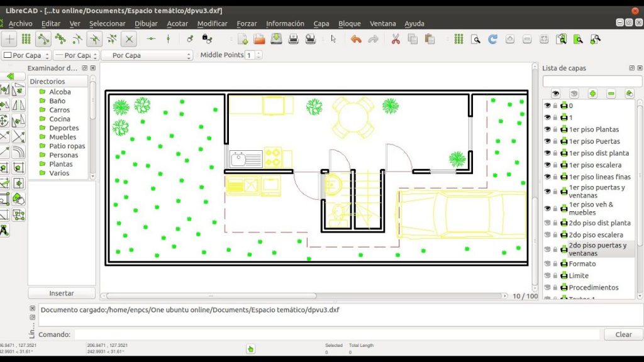644x362 pixels.
Task: Open the Acotar menu
Action: coord(177,23)
